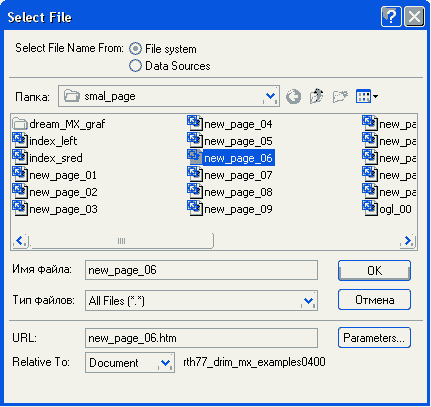Click the URL input field
Screen dimensions: 431x407
tap(201, 338)
